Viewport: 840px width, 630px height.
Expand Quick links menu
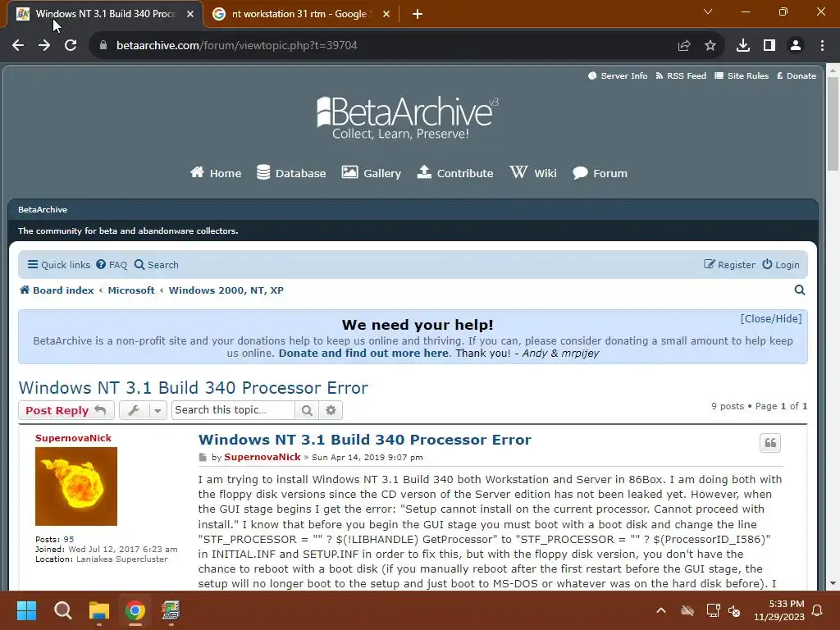pyautogui.click(x=59, y=265)
